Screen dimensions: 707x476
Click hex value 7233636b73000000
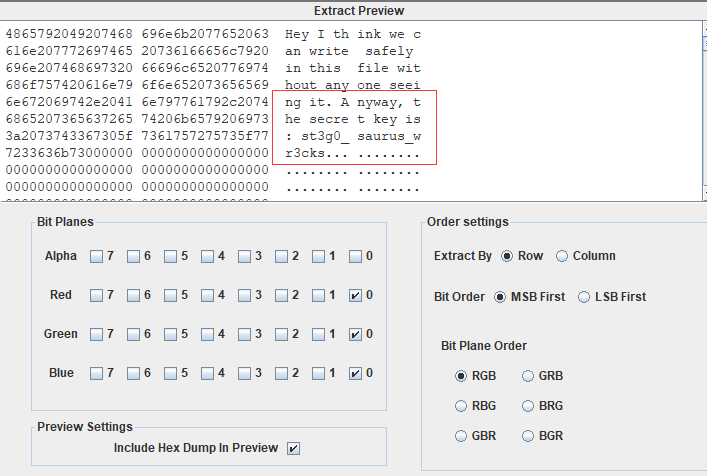(x=69, y=153)
